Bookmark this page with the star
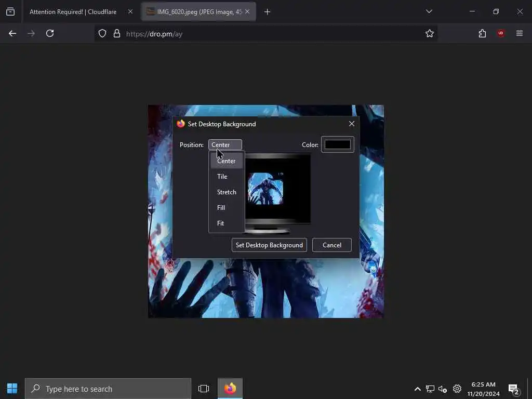 tap(430, 33)
